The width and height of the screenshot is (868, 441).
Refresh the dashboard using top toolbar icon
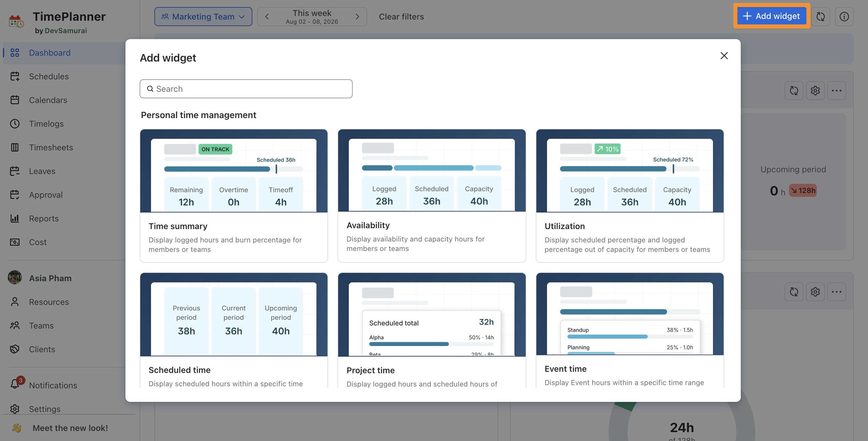pos(820,17)
